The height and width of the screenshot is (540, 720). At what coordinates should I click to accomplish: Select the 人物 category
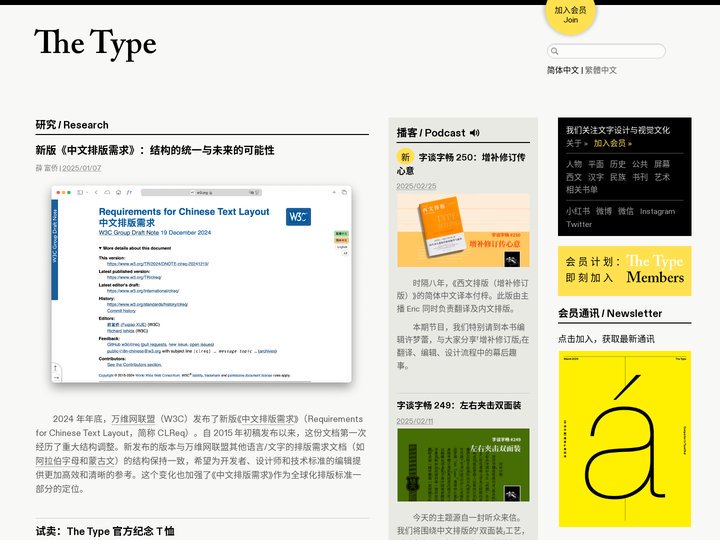[574, 164]
